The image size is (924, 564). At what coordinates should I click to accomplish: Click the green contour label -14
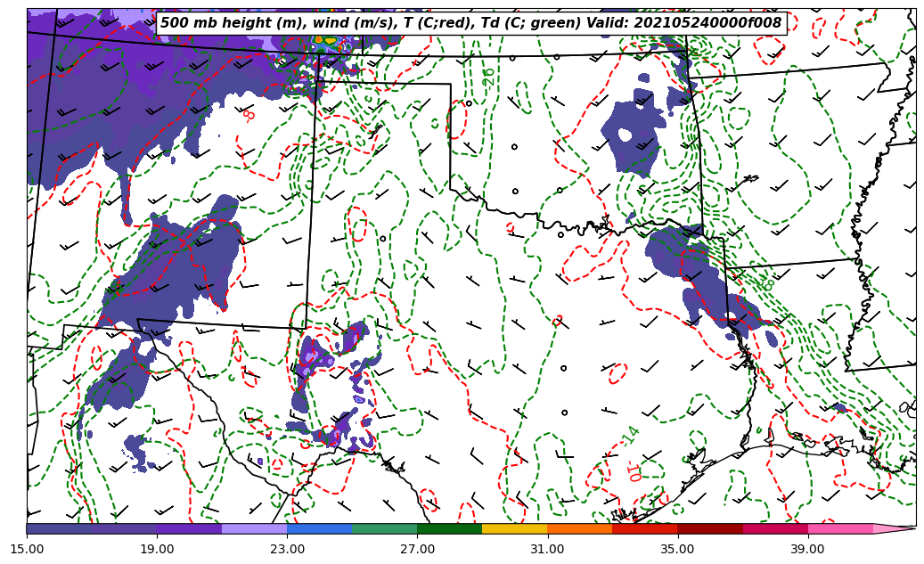630,436
